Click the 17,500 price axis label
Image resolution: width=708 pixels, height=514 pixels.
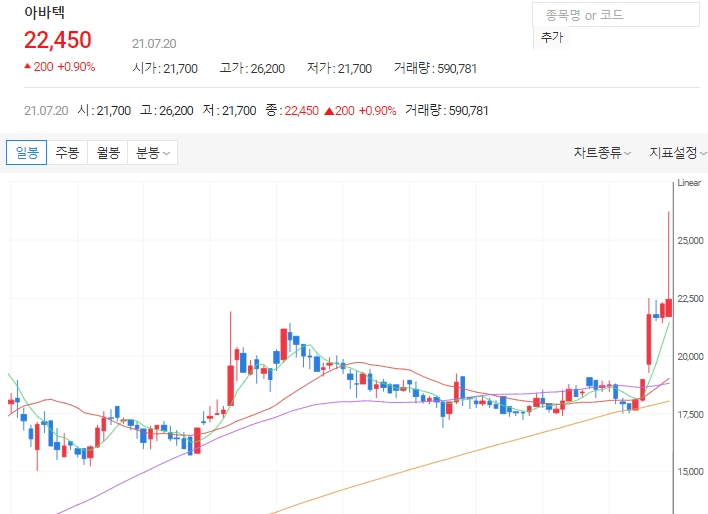(690, 414)
